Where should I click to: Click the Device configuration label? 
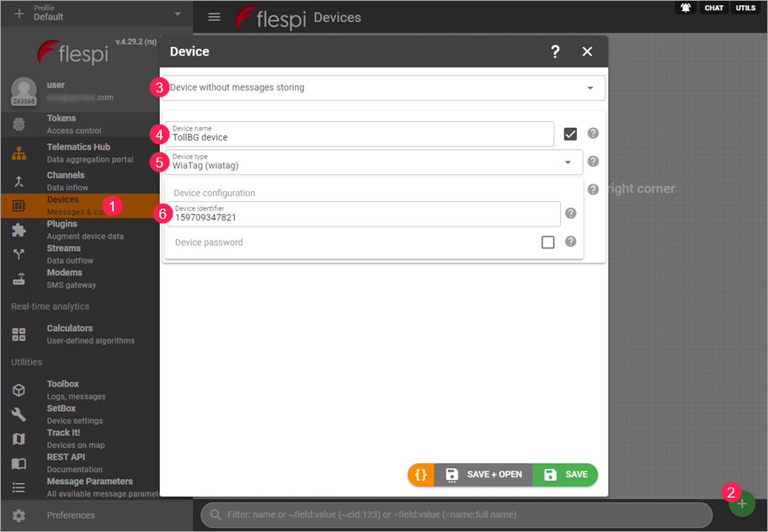[x=215, y=193]
